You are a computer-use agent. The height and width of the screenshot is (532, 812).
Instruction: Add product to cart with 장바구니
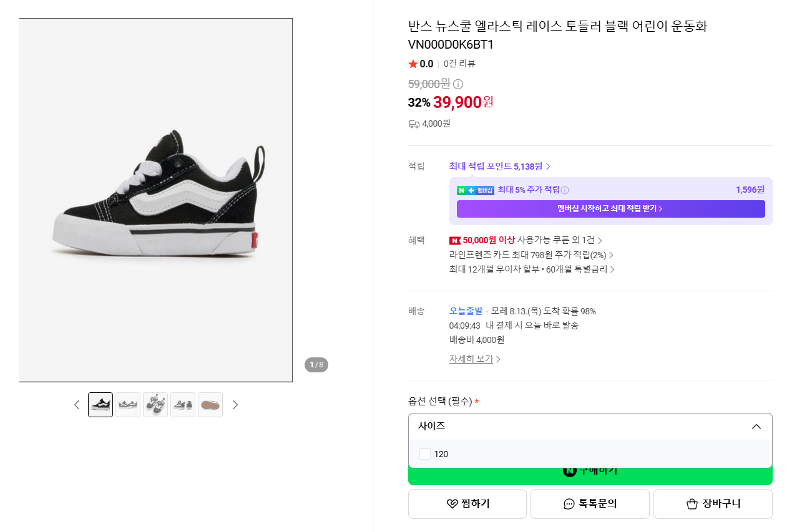713,504
